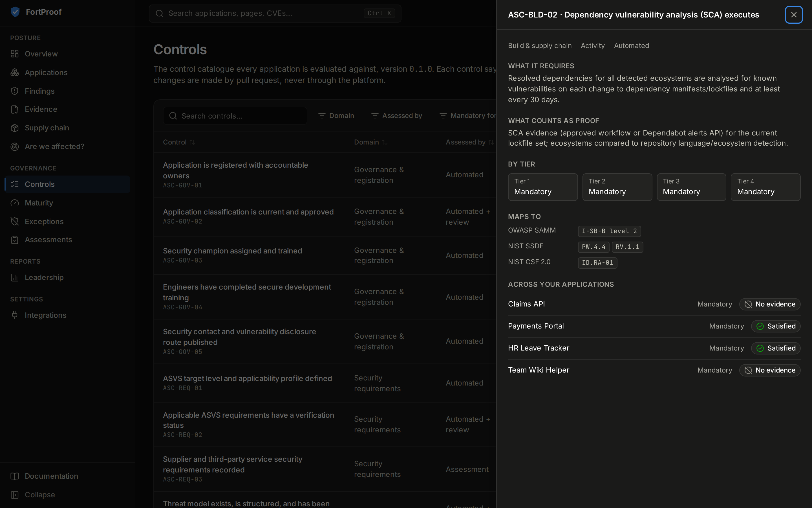Click the Leadership bar chart icon

tap(14, 277)
